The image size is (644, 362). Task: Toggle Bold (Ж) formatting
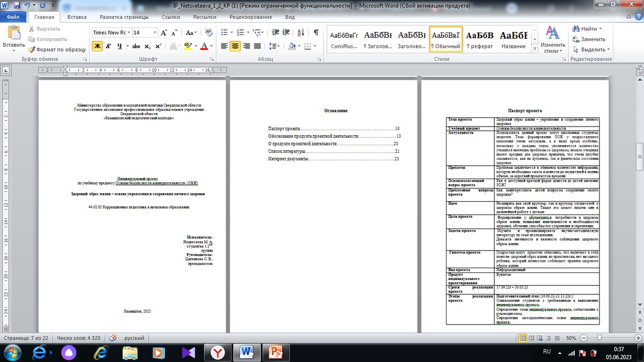point(98,46)
